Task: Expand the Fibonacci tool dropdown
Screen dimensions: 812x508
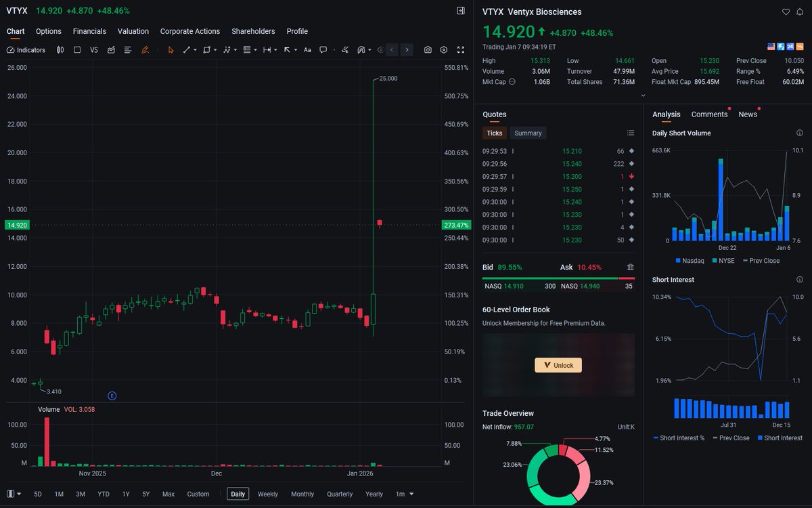Action: [x=256, y=49]
